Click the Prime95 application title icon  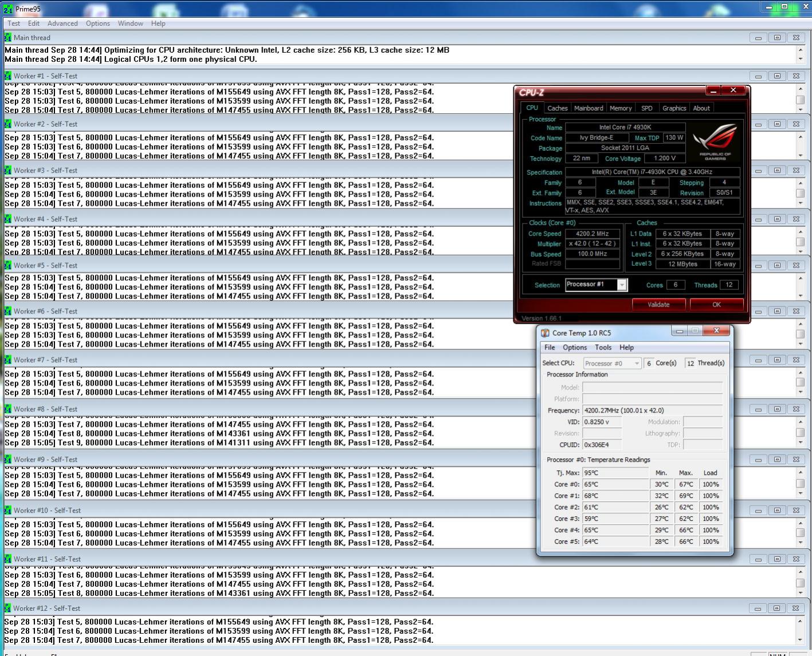coord(7,9)
